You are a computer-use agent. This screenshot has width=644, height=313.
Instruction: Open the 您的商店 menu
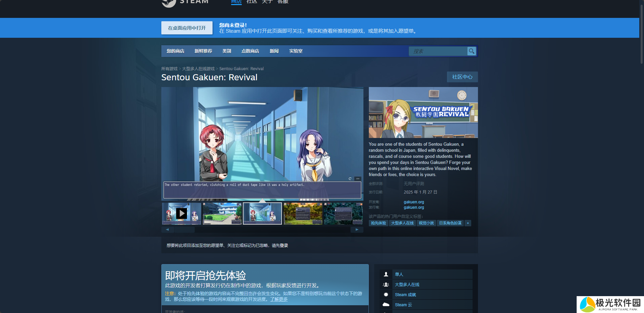coord(175,51)
